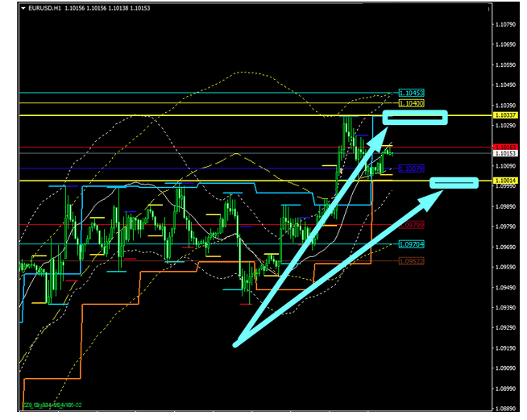Click the yellow 1.10014 price axis tag
The height and width of the screenshot is (420, 527).
(506, 181)
